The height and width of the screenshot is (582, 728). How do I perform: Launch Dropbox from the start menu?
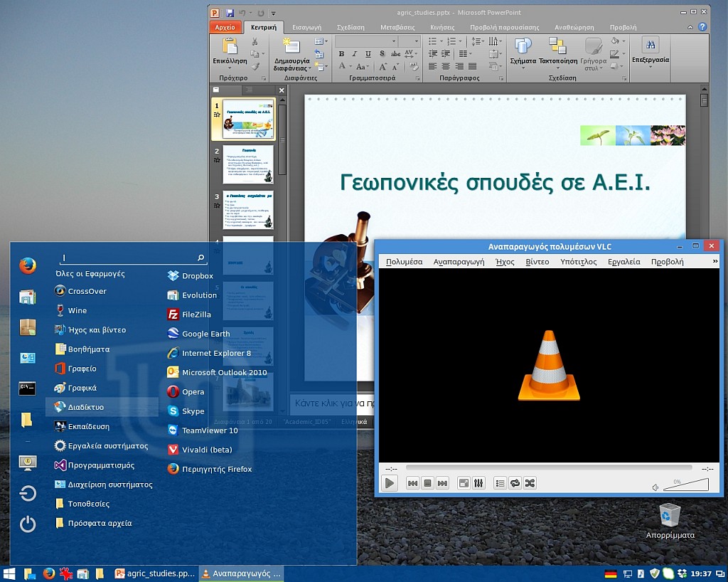(x=191, y=276)
